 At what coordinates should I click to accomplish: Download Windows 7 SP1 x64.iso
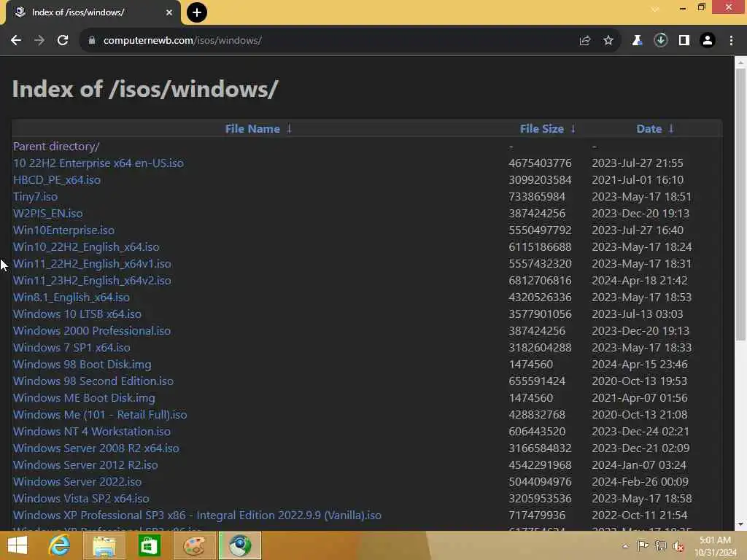(71, 347)
